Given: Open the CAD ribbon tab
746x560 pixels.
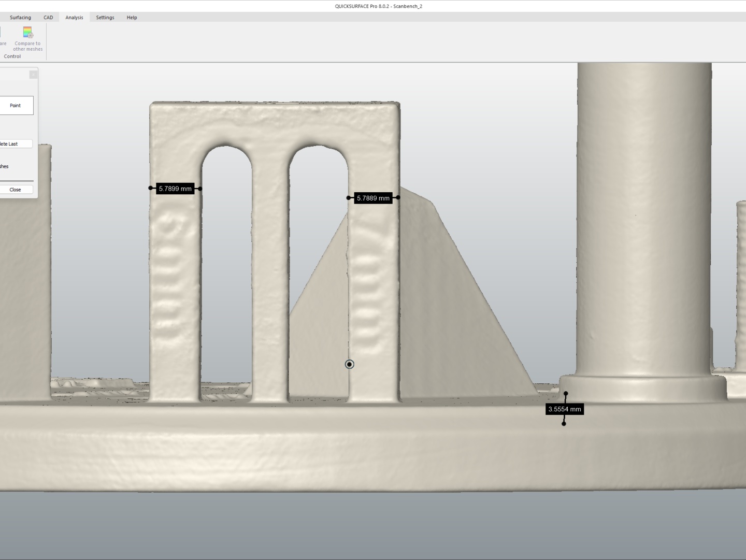Looking at the screenshot, I should point(48,18).
